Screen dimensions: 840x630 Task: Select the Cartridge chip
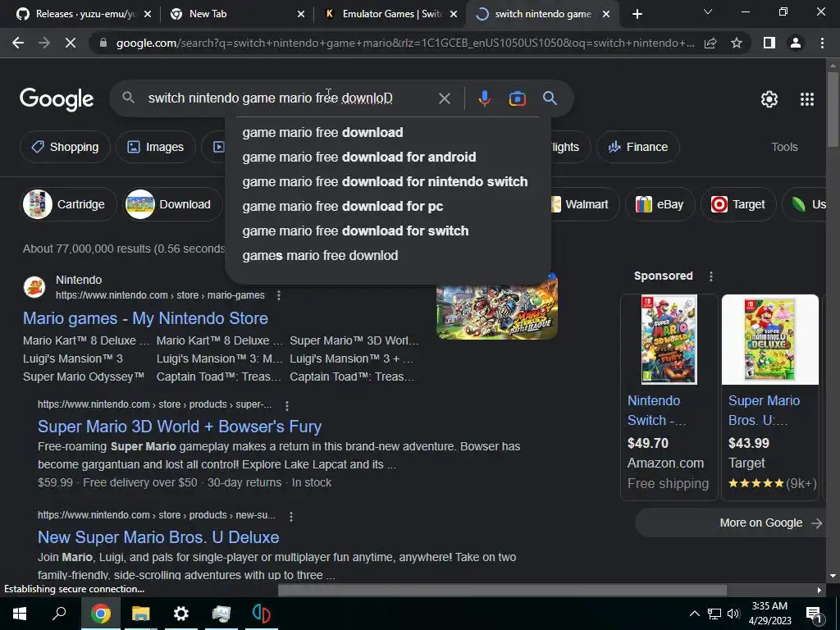[69, 204]
